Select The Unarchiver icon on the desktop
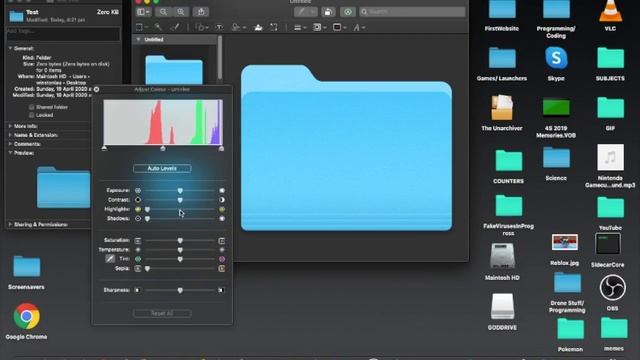 coord(502,107)
